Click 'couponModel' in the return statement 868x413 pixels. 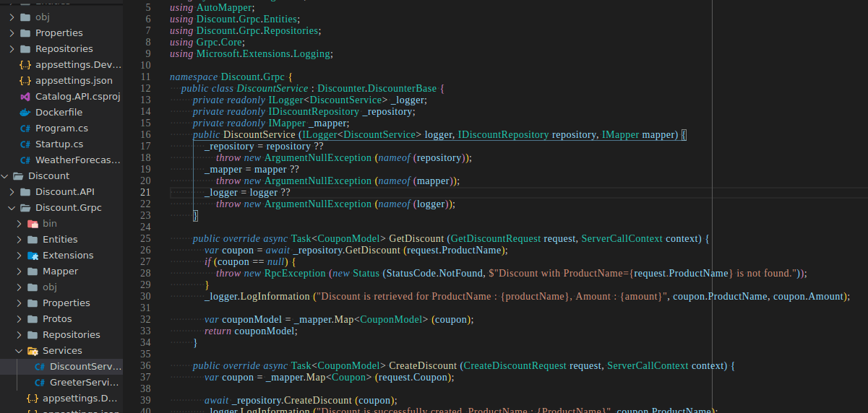[x=265, y=331]
